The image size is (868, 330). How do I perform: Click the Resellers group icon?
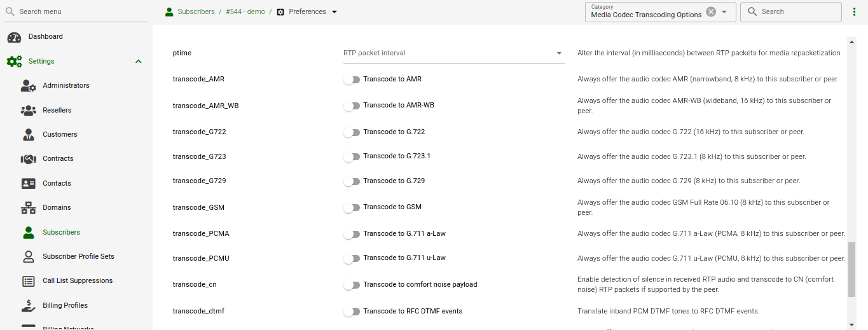pos(29,111)
